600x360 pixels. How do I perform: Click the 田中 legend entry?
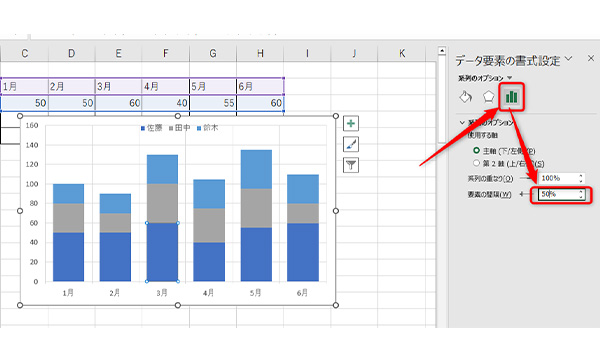coord(180,128)
